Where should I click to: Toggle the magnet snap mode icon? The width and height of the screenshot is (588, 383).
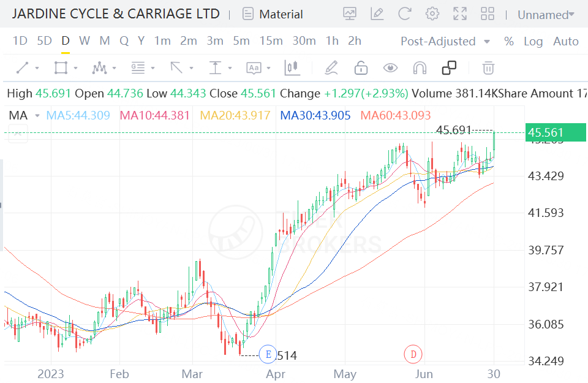point(420,68)
